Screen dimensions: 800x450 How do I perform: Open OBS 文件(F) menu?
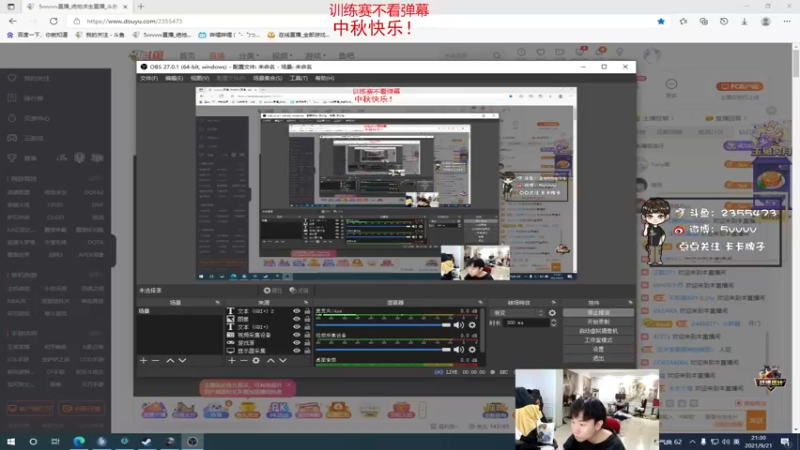pyautogui.click(x=148, y=78)
